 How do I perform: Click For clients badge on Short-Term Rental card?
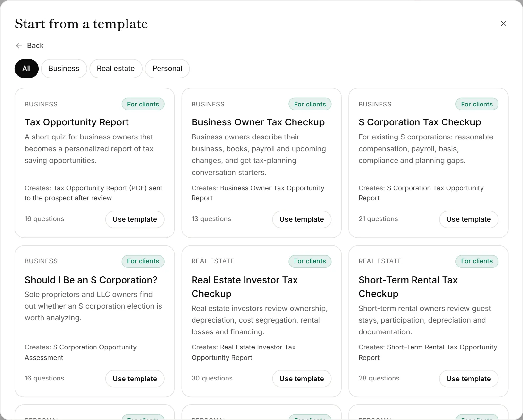click(477, 261)
